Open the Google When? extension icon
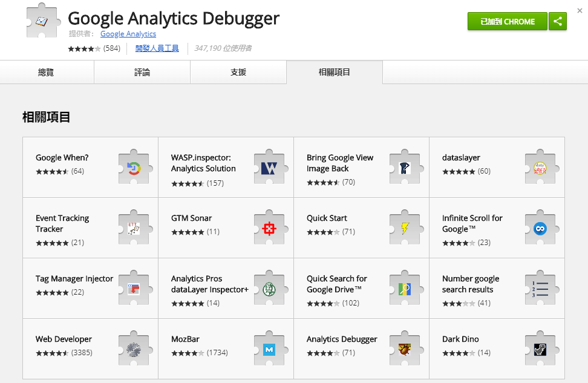This screenshot has height=383, width=588. point(135,168)
